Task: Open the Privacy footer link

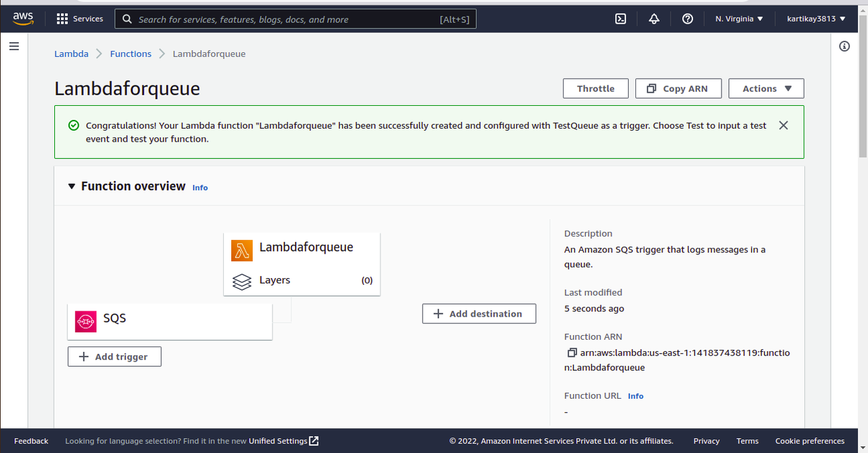Action: (707, 441)
